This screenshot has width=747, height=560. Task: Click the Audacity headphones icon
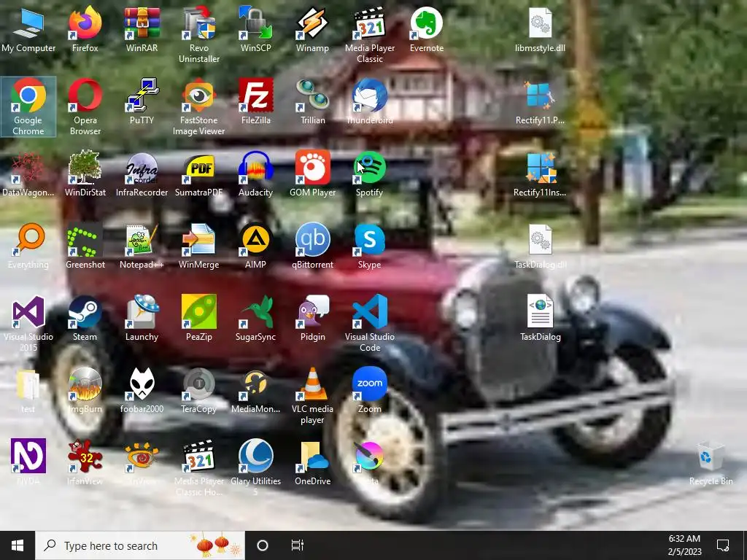(255, 168)
